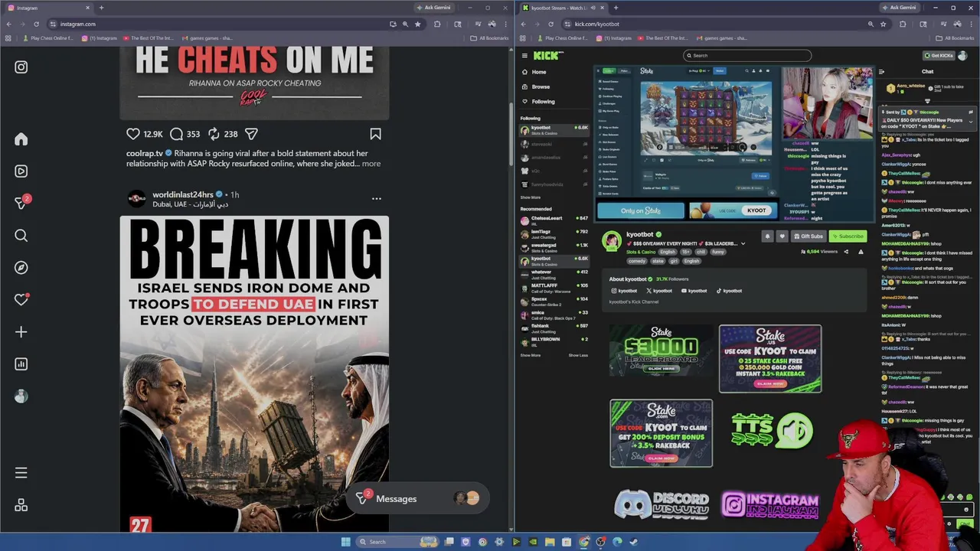The width and height of the screenshot is (980, 551).
Task: Open Instagram notifications heart icon
Action: pos(21,300)
